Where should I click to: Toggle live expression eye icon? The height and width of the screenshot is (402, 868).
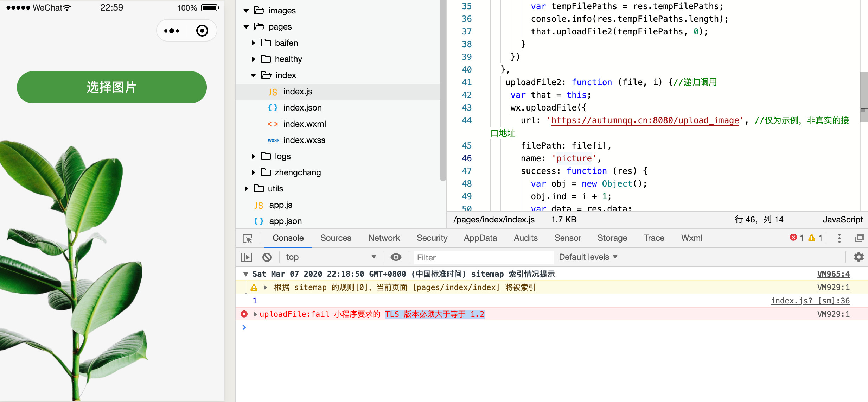(x=396, y=257)
